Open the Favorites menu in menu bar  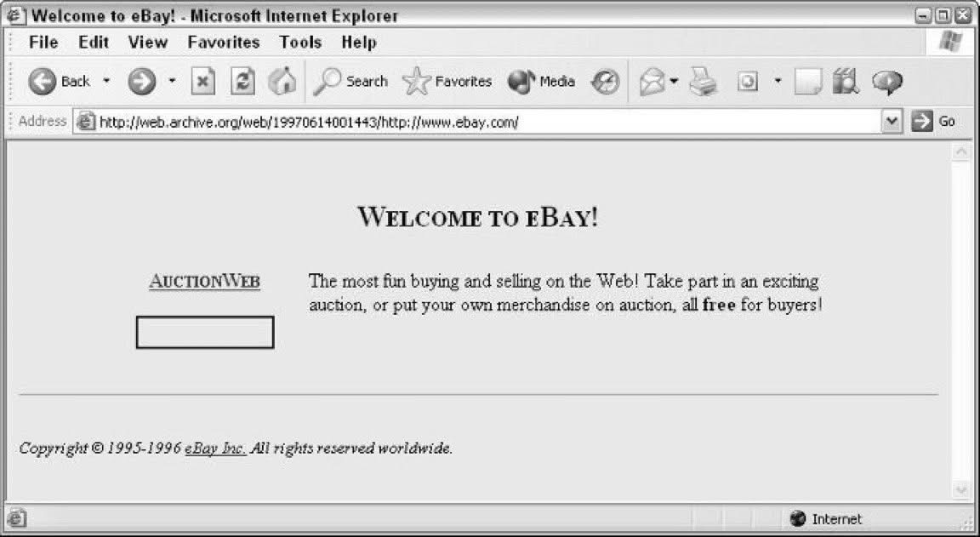tap(224, 42)
